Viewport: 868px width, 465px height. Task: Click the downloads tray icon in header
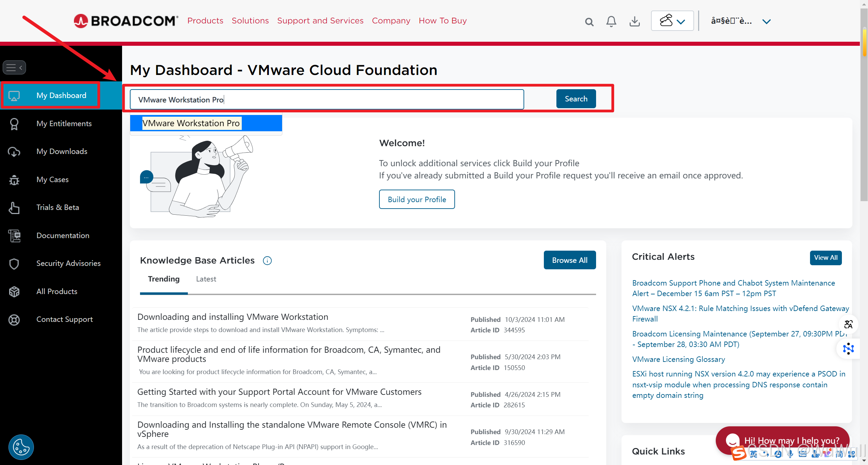(634, 22)
